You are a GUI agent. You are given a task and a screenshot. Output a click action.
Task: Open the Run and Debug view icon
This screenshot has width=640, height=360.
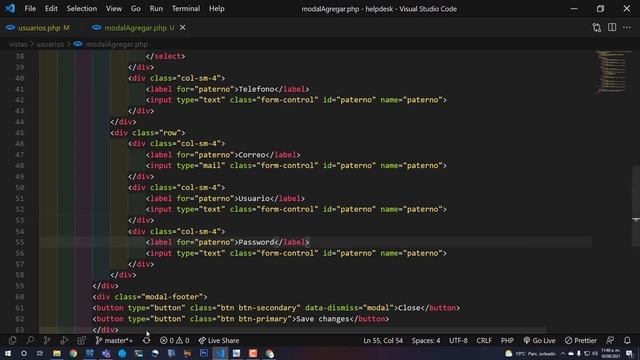click(64, 340)
